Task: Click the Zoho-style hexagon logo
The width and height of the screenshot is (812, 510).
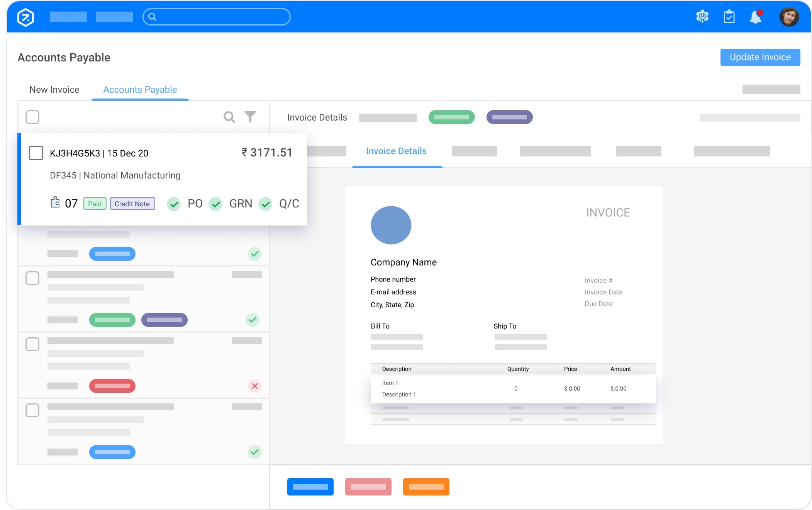Action: click(26, 17)
